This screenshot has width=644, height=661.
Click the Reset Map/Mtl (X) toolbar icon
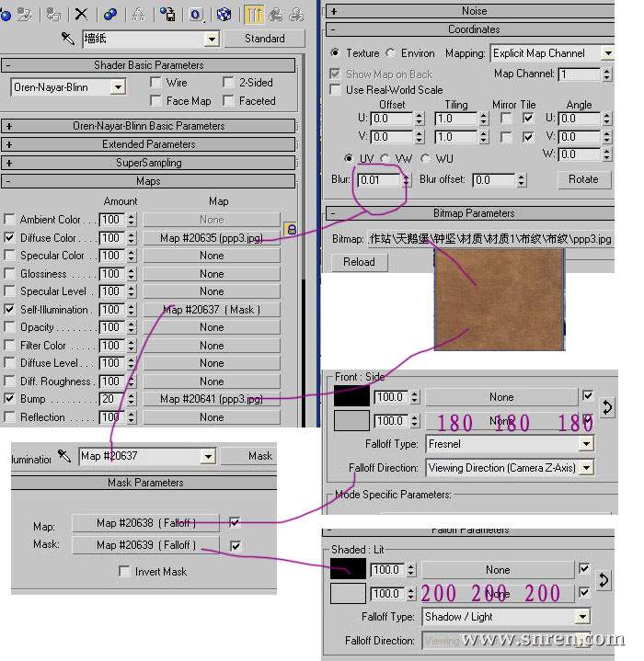click(x=82, y=14)
